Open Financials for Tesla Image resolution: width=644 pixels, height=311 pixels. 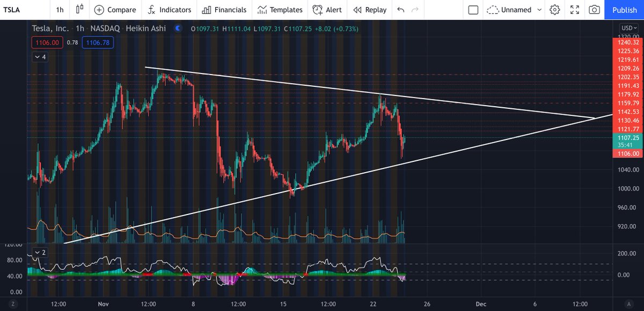coord(224,10)
